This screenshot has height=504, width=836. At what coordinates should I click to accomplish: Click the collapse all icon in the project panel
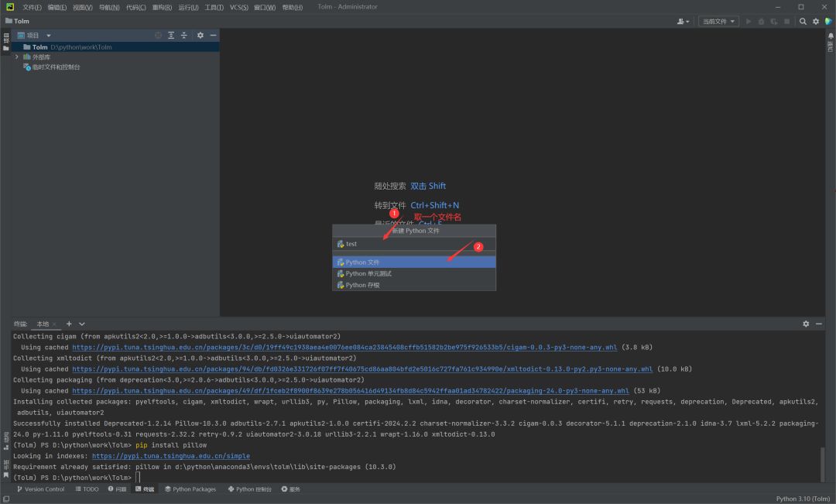pos(184,35)
